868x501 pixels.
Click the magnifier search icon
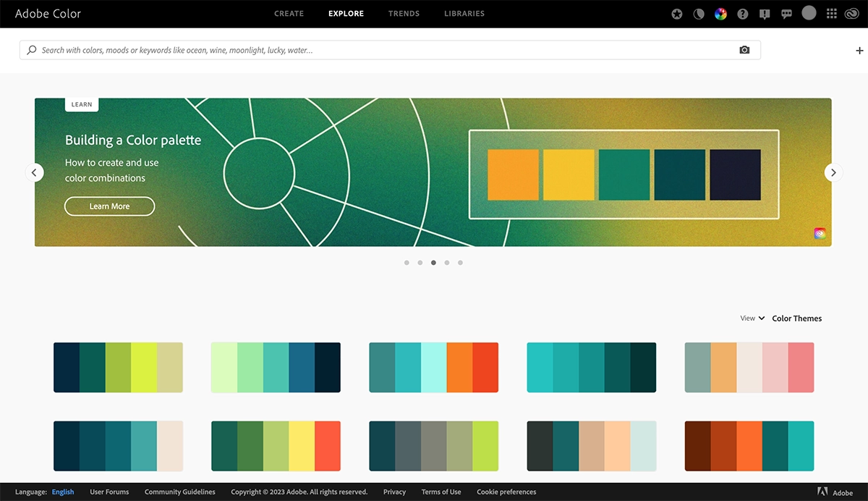[31, 50]
